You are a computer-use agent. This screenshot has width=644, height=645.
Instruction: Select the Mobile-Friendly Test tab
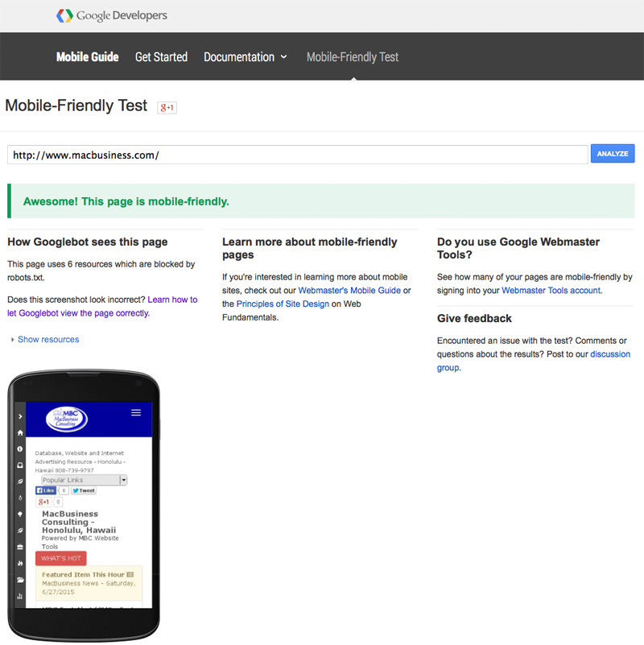tap(353, 56)
